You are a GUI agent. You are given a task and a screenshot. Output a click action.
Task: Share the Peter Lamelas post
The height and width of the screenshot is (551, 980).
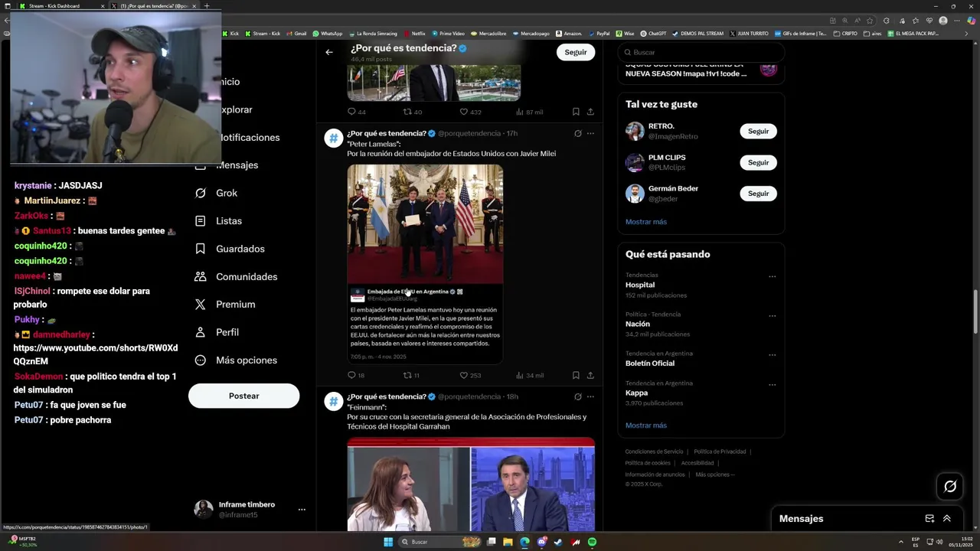point(590,375)
